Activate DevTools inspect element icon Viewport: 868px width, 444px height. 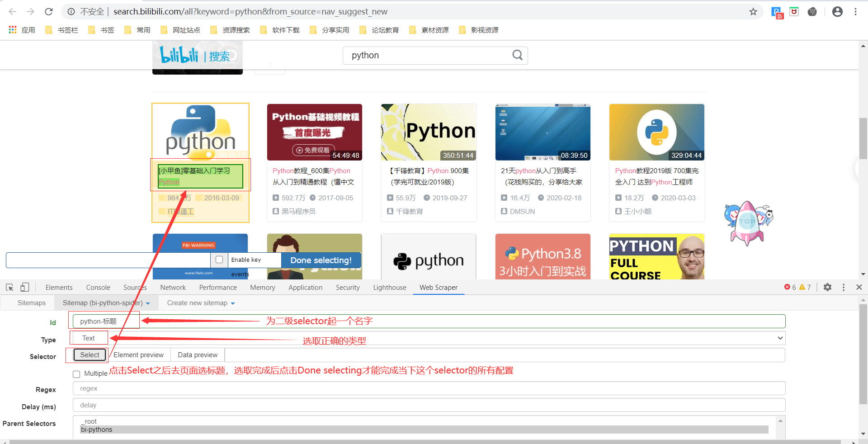[9, 288]
